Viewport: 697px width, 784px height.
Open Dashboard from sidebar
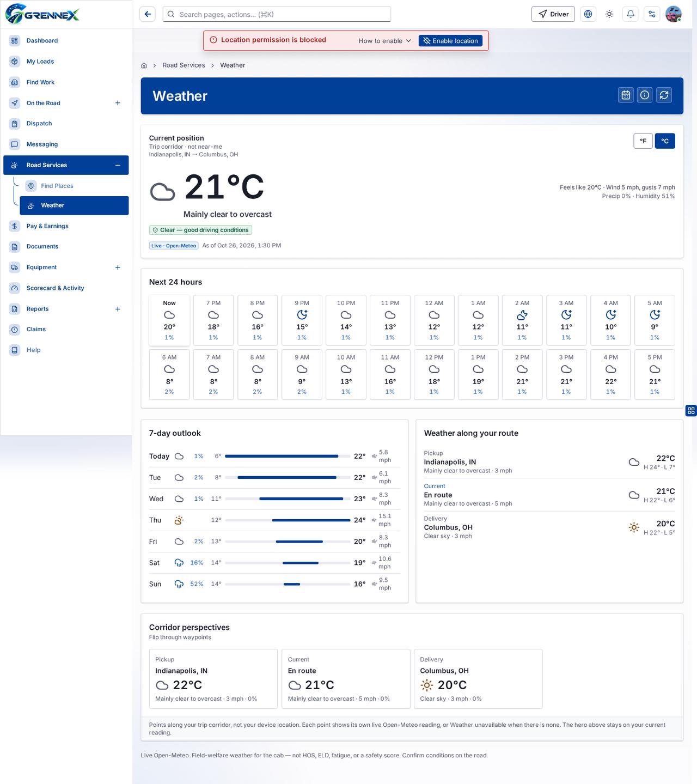66,41
